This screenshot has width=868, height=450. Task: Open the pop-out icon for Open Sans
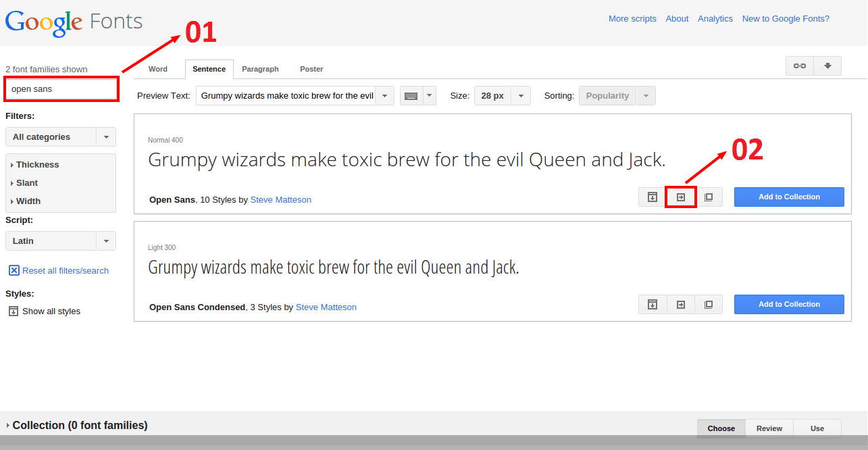709,197
